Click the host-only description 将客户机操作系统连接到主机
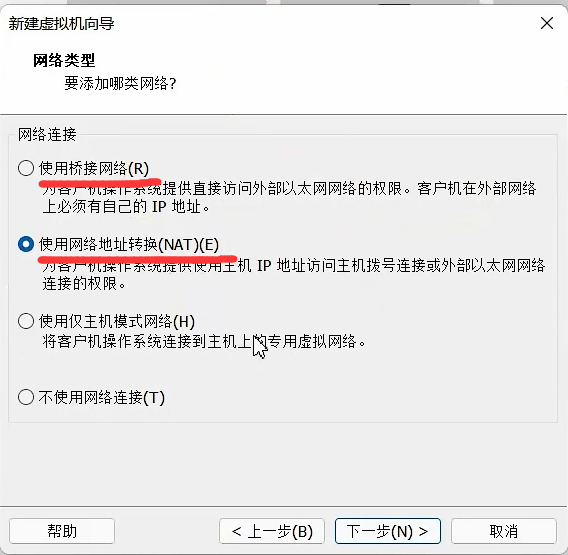The image size is (568, 555). [x=204, y=341]
